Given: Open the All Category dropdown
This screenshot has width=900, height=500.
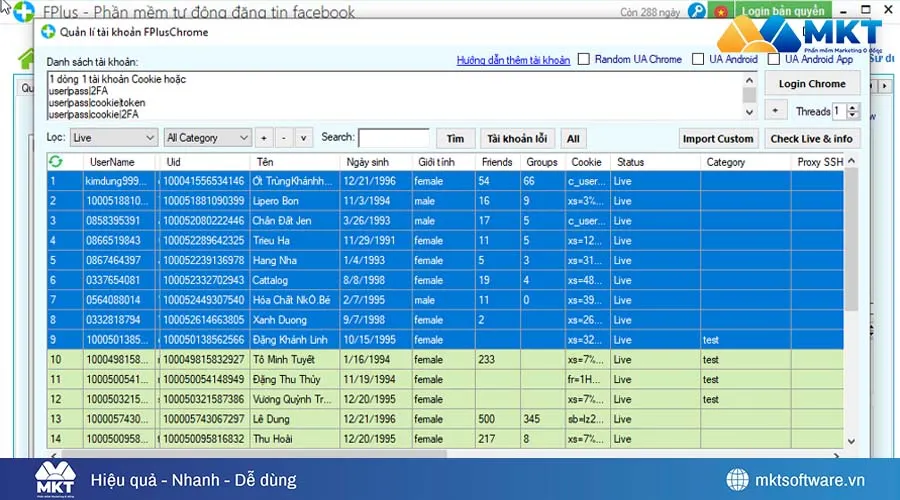Looking at the screenshot, I should 207,138.
